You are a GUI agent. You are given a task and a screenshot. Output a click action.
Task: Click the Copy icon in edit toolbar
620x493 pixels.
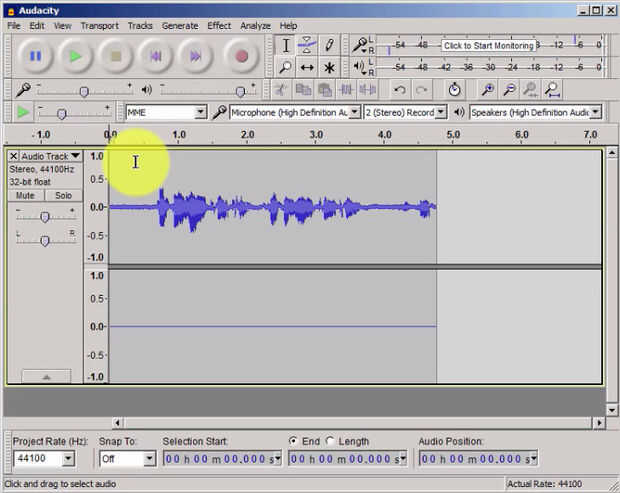point(303,90)
